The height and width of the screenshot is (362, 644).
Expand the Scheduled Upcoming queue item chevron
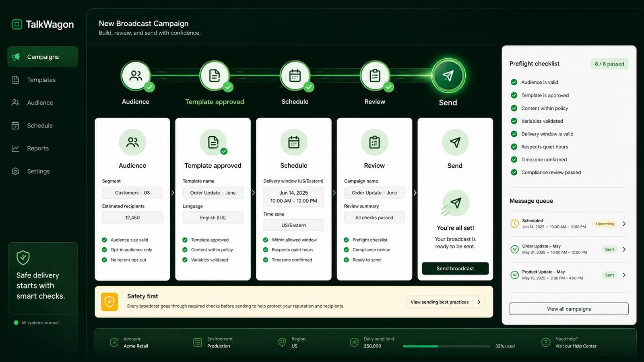(624, 224)
